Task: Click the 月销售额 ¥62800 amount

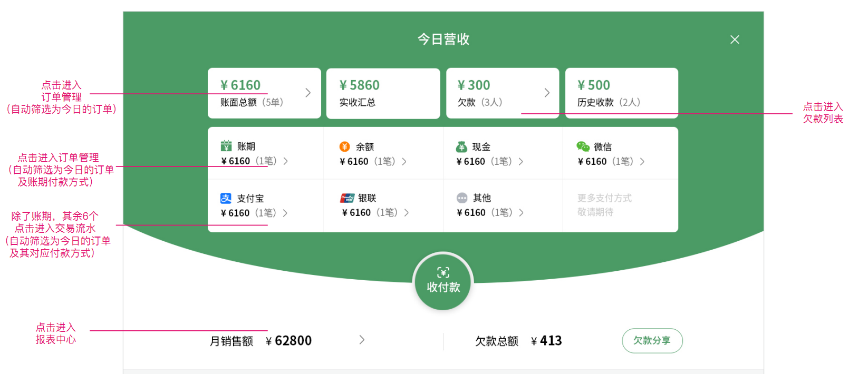Action: pos(289,341)
